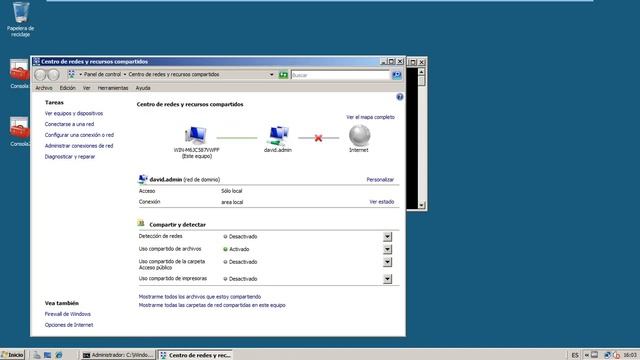Launch Internet Explorer from quick launch
This screenshot has height=360, width=640.
tap(59, 355)
